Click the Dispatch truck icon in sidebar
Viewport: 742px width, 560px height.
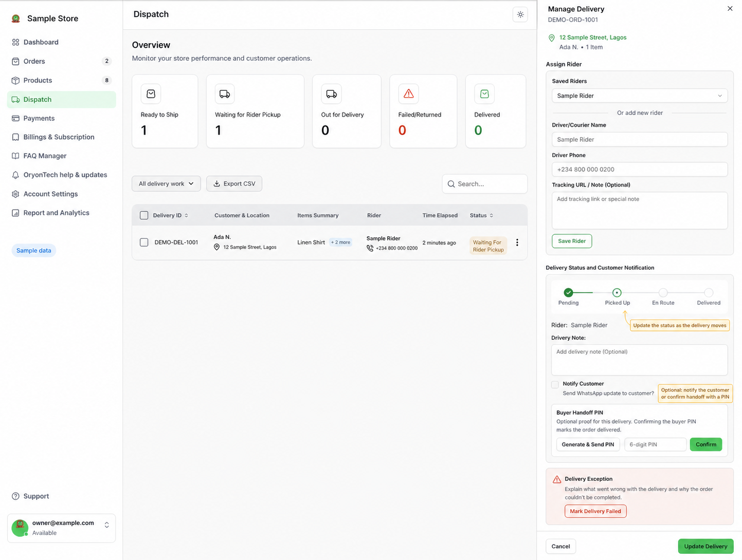click(15, 100)
